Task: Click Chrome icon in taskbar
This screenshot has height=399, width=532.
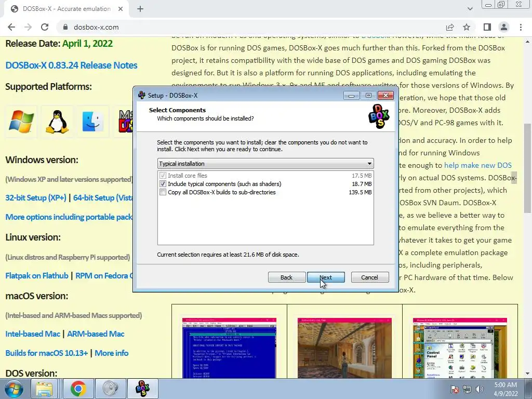Action: coord(78,389)
